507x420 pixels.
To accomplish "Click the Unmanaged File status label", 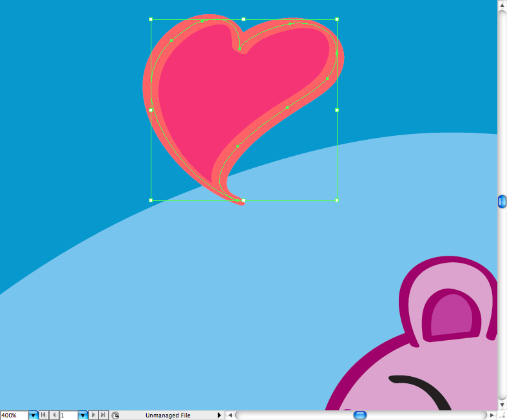I will point(167,415).
